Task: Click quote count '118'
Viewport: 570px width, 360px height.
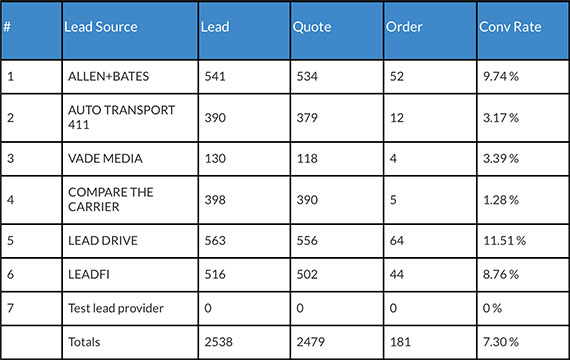Action: pos(307,159)
